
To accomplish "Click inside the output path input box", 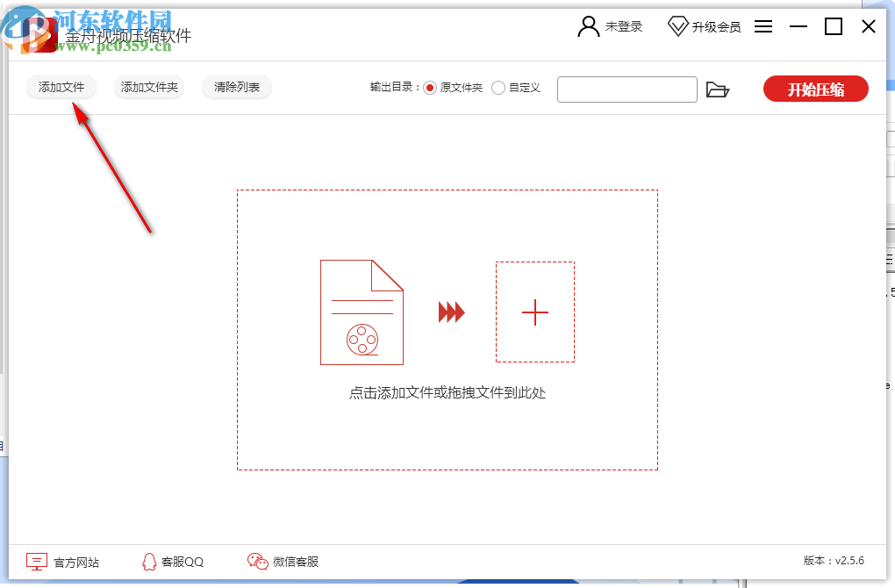I will pyautogui.click(x=626, y=89).
